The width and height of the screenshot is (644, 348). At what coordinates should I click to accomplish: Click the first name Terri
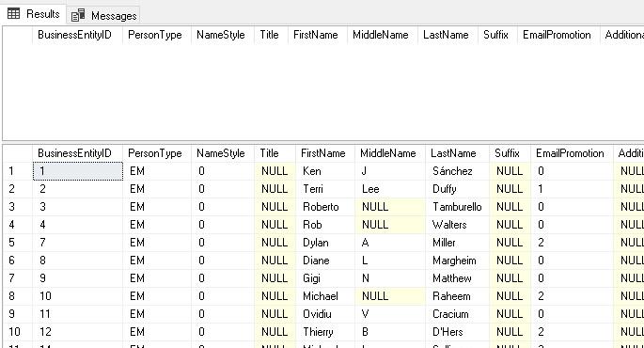tap(313, 189)
